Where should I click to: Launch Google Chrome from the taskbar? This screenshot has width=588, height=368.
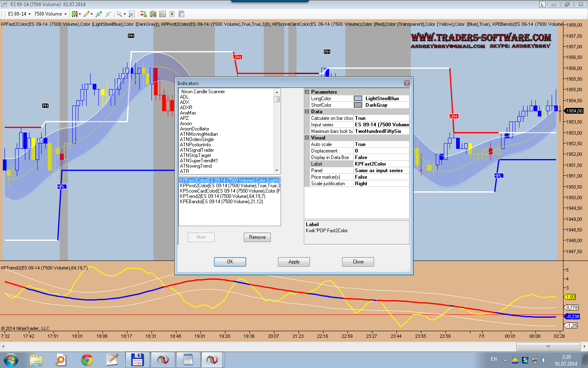pos(87,360)
